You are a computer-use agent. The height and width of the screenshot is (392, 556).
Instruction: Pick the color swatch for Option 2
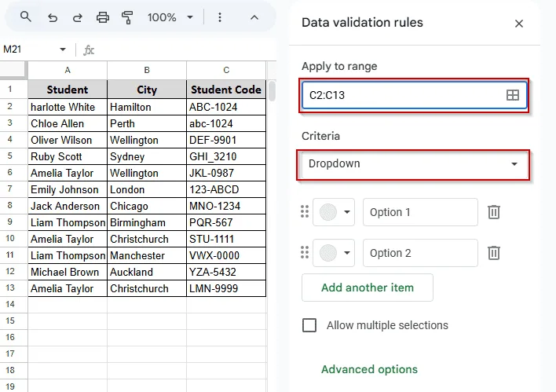(334, 253)
